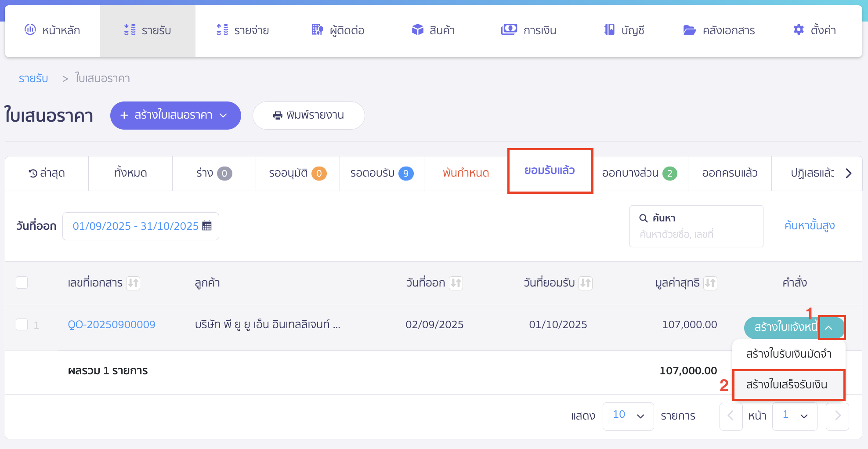Open the ตั้งค่า settings gear
The height and width of the screenshot is (449, 868).
click(x=814, y=30)
